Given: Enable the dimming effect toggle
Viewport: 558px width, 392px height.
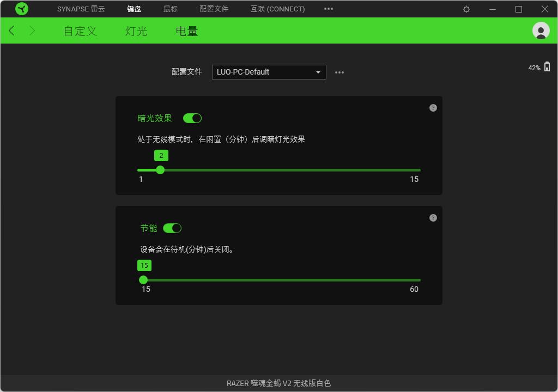Looking at the screenshot, I should (x=192, y=118).
